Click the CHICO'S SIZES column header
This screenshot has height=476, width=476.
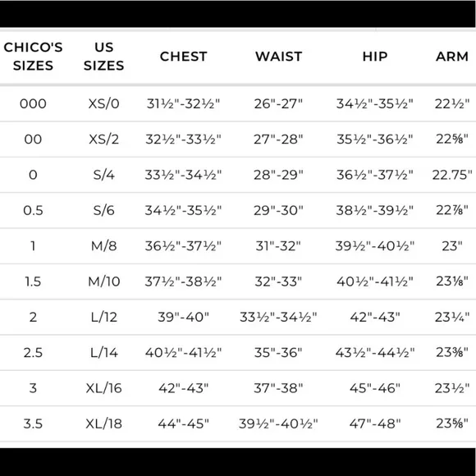(x=33, y=57)
